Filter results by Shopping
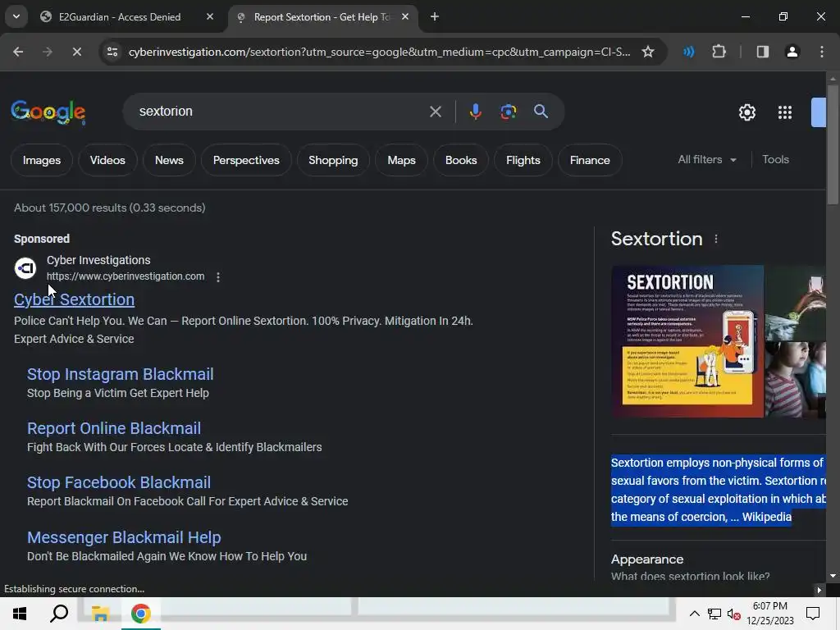This screenshot has width=840, height=630. (333, 160)
